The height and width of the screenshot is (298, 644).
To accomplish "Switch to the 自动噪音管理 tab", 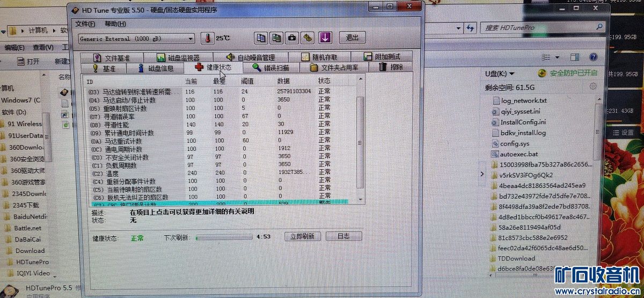I will point(251,57).
